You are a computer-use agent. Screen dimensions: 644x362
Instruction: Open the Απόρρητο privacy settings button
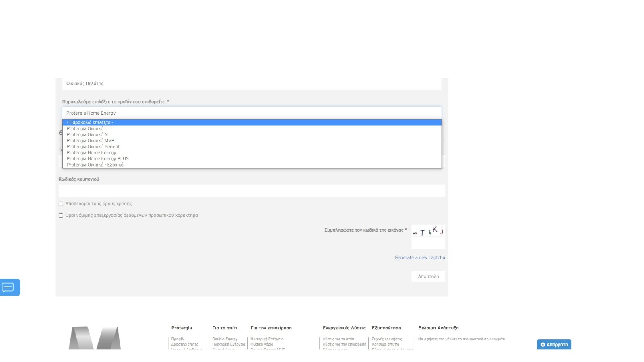click(554, 344)
